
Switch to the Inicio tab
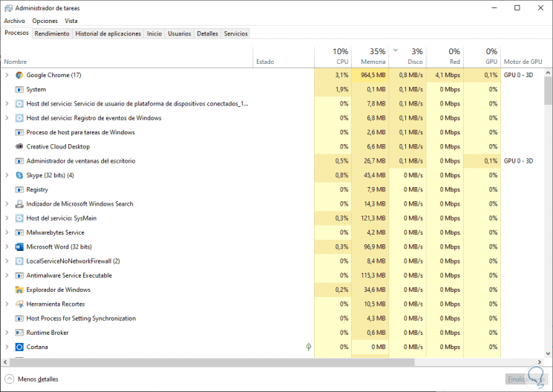tap(154, 34)
